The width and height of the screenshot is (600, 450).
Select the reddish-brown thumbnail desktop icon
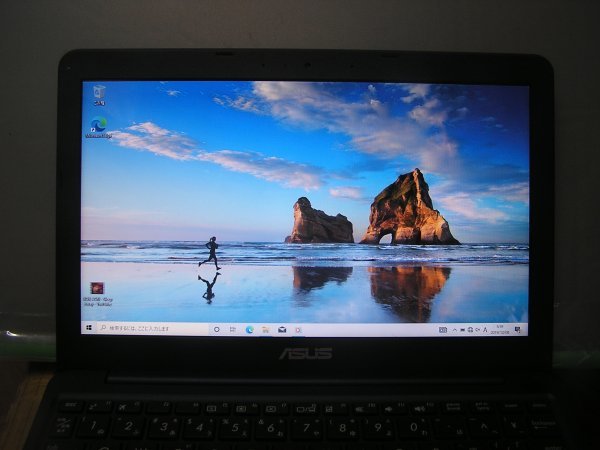97,293
